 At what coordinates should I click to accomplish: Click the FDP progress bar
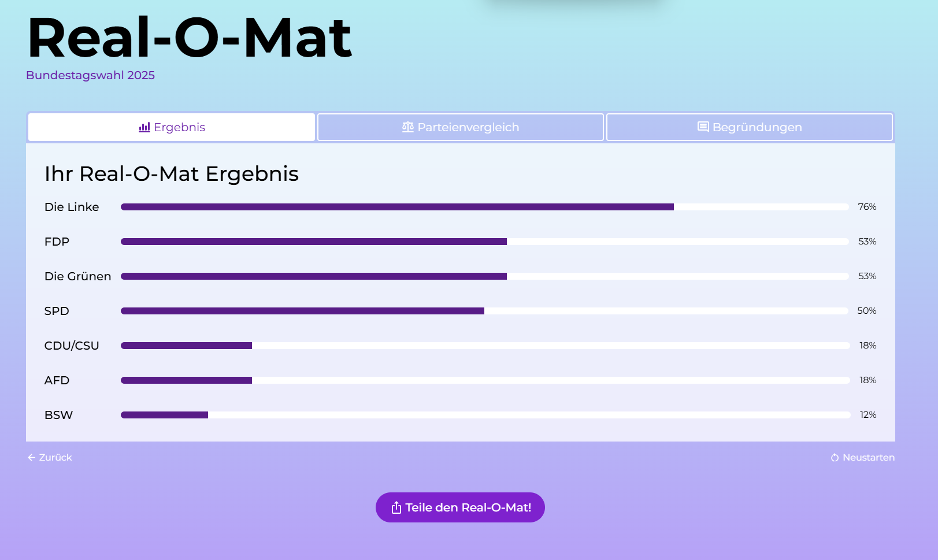485,242
